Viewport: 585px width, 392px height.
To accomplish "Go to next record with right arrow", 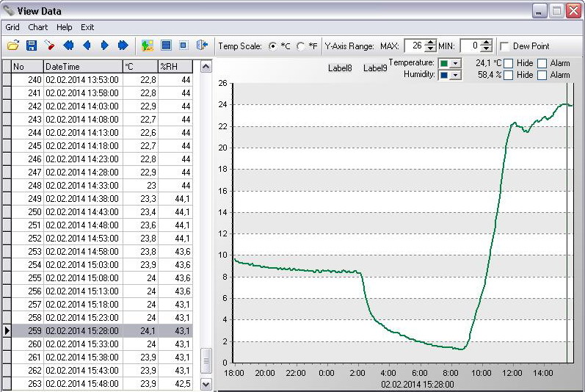I will 104,46.
